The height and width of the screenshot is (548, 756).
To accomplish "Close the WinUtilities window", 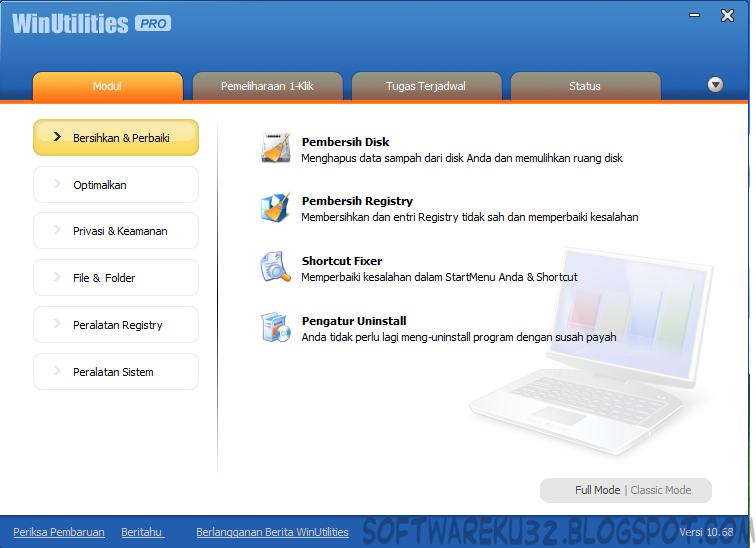I will [x=728, y=16].
